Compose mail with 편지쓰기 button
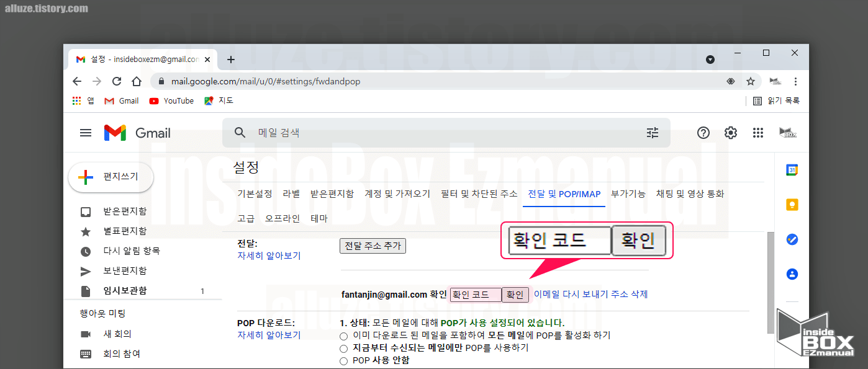Viewport: 868px width, 369px height. click(111, 177)
